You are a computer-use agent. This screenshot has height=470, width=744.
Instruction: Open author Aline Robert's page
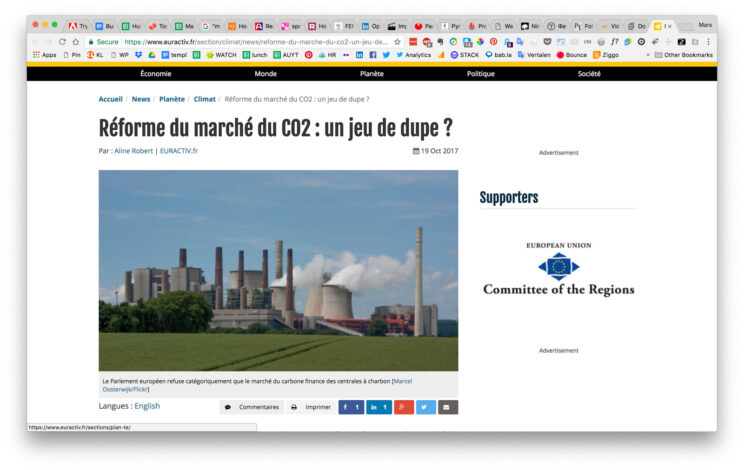[134, 151]
